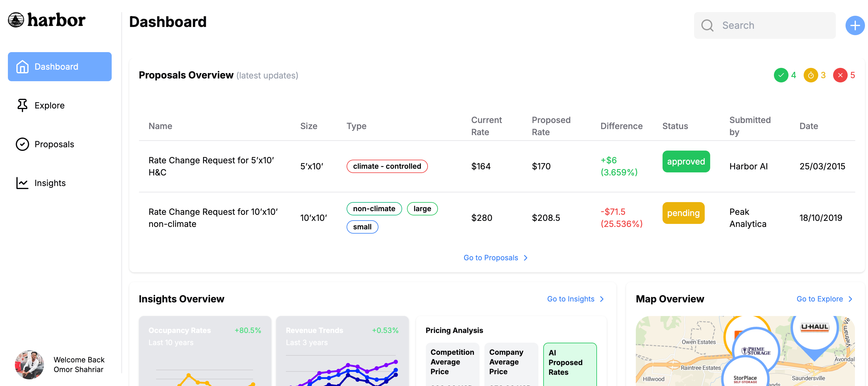Click the yellow pending timer icon
The width and height of the screenshot is (868, 386).
(810, 75)
